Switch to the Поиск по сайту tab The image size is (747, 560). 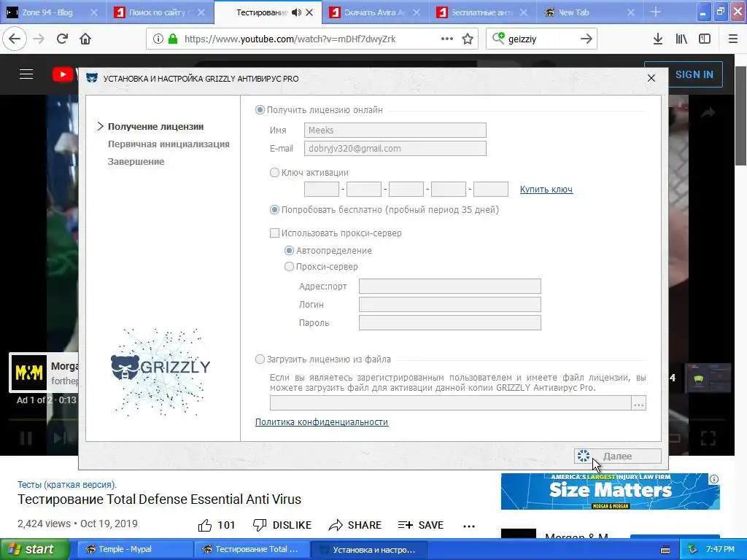(158, 12)
